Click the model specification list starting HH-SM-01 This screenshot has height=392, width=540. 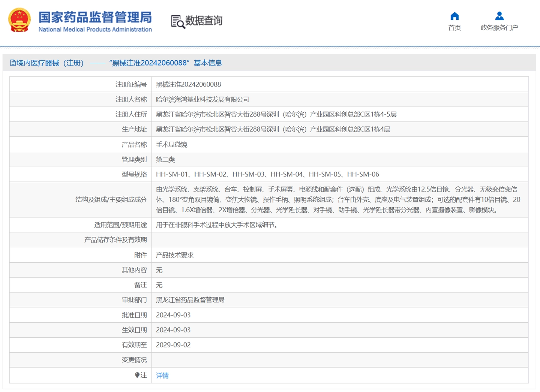coord(267,174)
